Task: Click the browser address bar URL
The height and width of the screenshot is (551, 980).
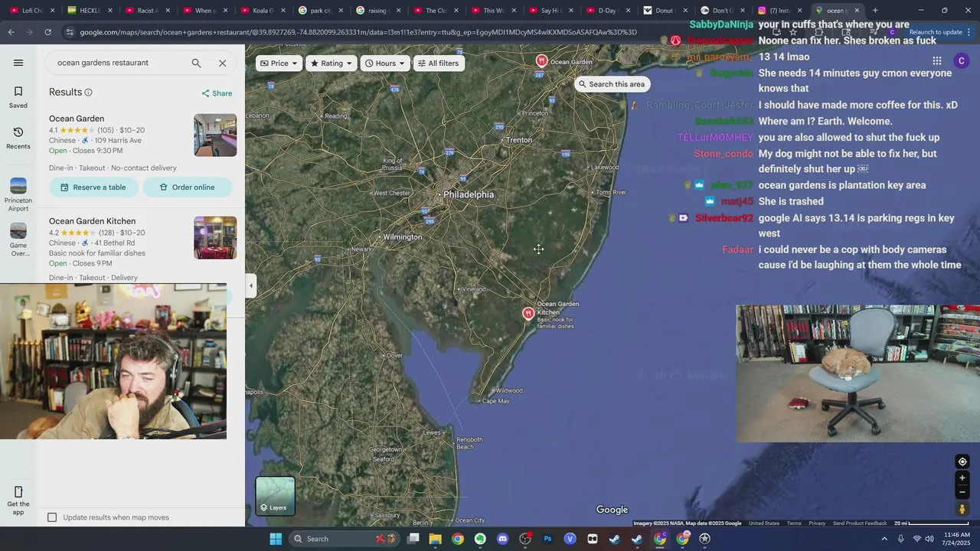Action: pyautogui.click(x=358, y=32)
